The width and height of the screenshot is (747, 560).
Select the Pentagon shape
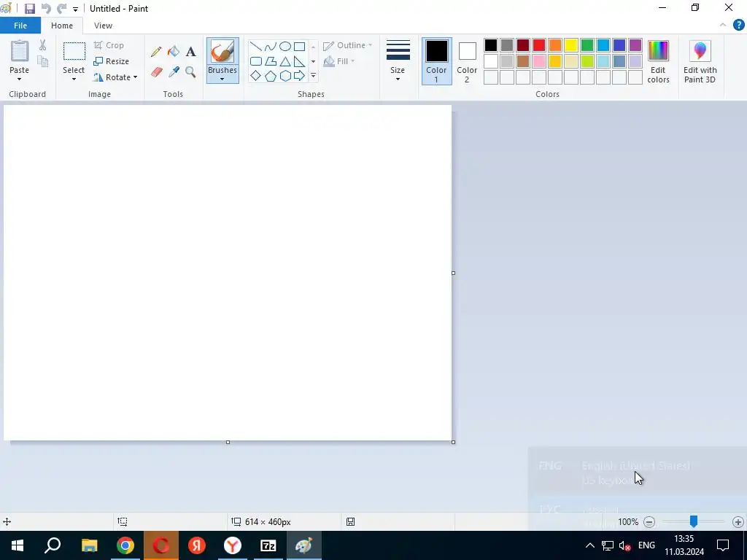271,76
